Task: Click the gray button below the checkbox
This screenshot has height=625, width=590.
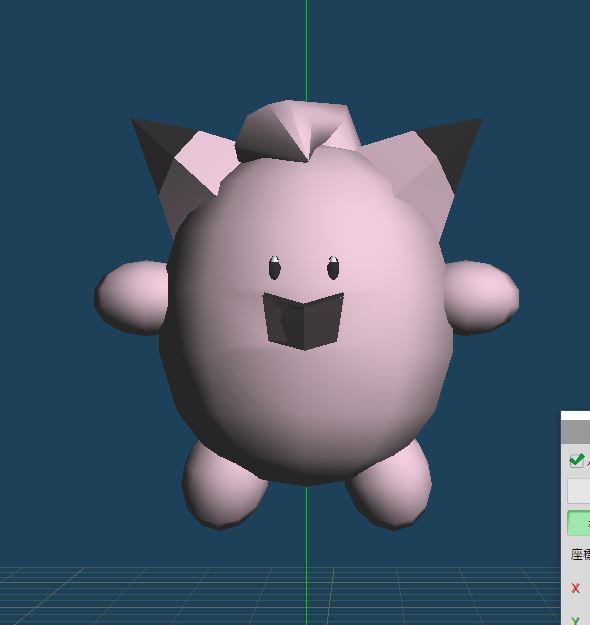Action: point(579,491)
